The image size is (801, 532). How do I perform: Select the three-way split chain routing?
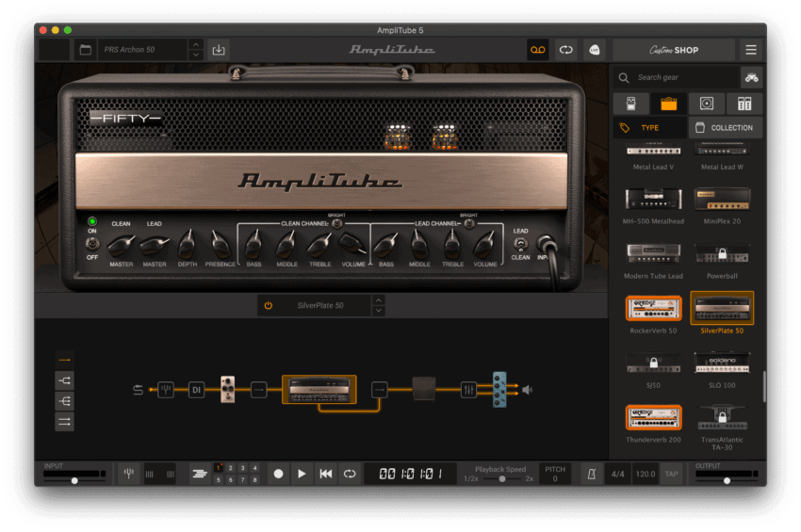pos(65,401)
